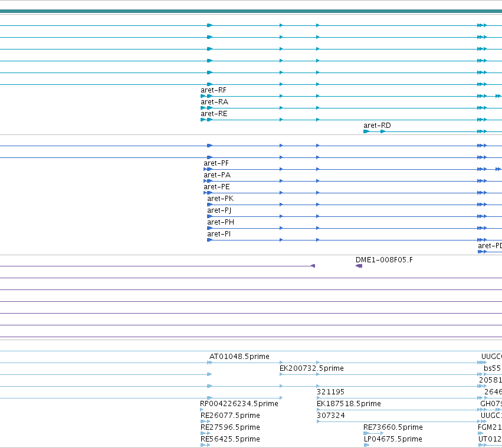Click the exon glyph under LP04675.5prime
Viewport: 502px width, 448px height.
coord(366,445)
